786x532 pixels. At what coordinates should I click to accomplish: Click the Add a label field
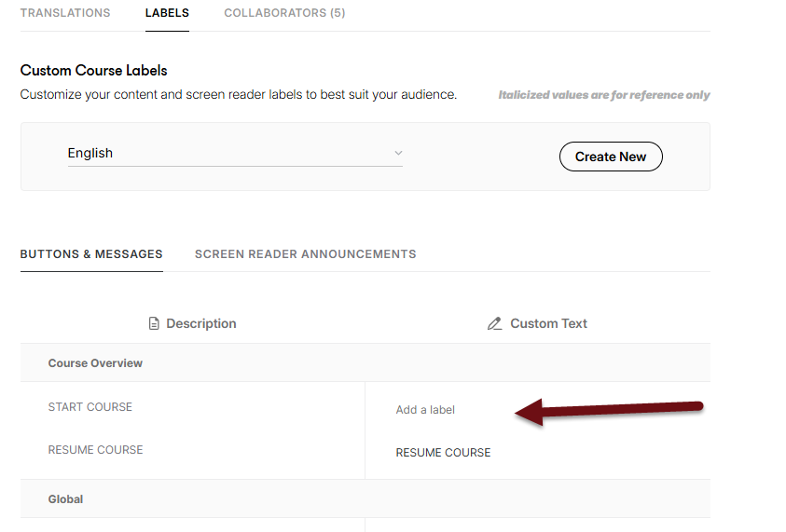(425, 410)
